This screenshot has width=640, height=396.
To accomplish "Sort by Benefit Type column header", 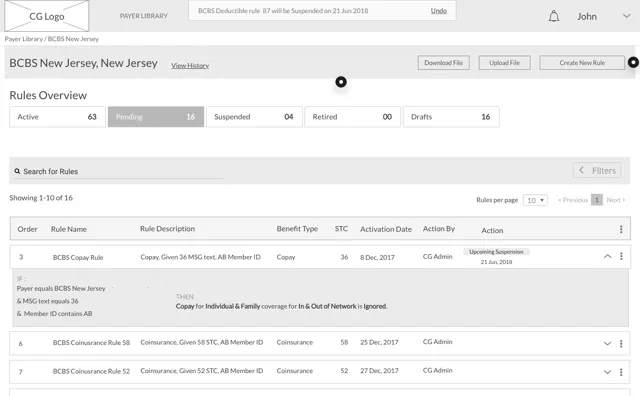I will pos(297,229).
